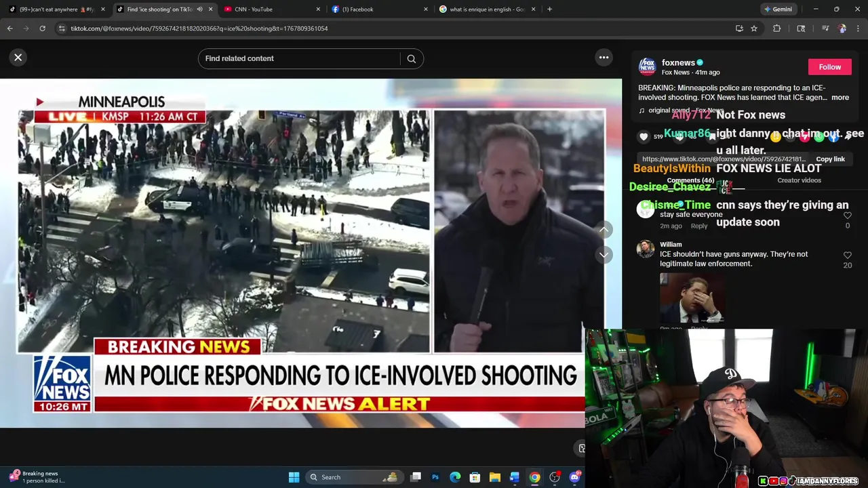Click the foxnews username link
This screenshot has width=868, height=488.
[x=678, y=62]
